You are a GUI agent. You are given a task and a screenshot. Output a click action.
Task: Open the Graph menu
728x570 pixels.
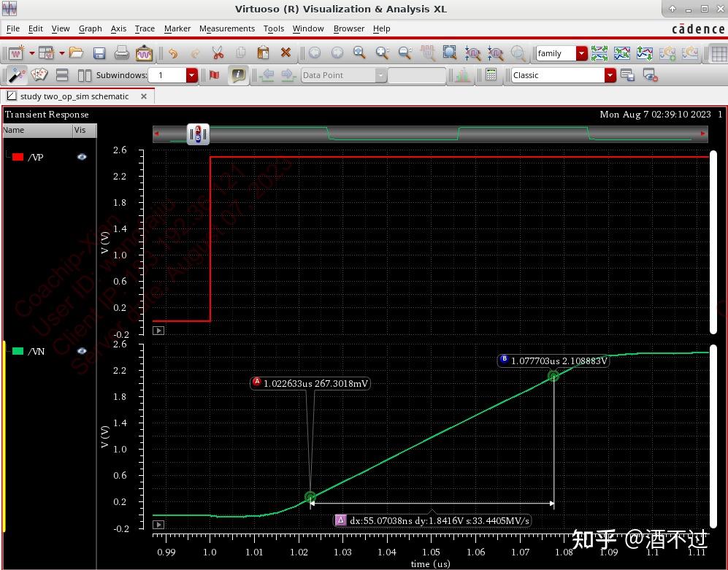(x=90, y=28)
